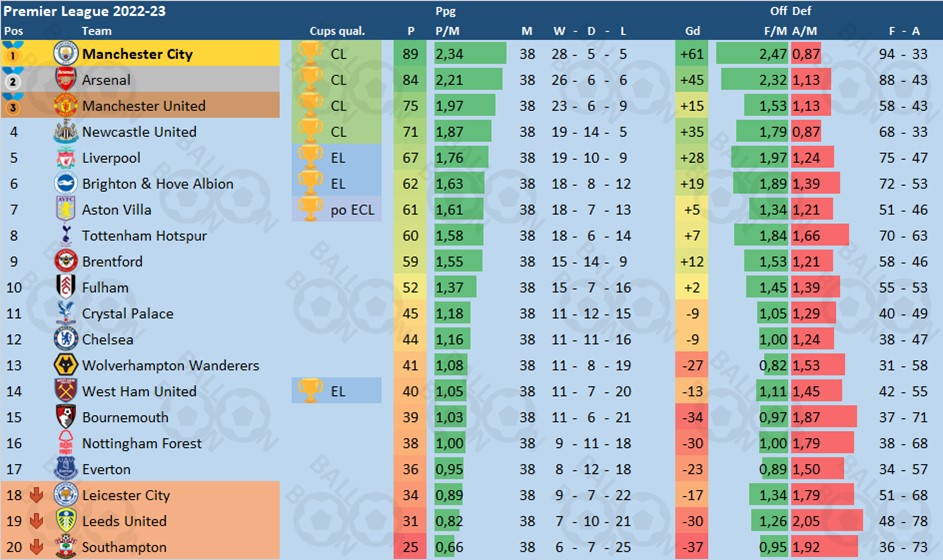
Task: Click the Brighton & Hove Albion team name
Action: click(158, 184)
